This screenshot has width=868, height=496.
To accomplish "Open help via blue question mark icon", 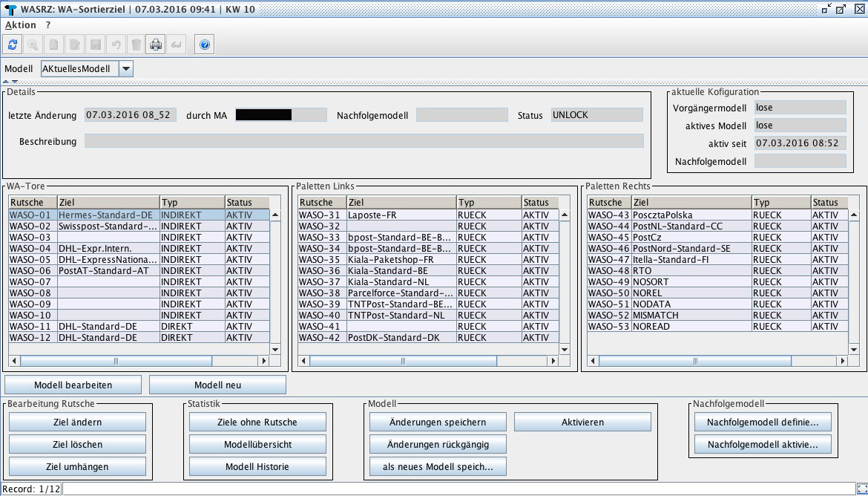I will click(205, 45).
